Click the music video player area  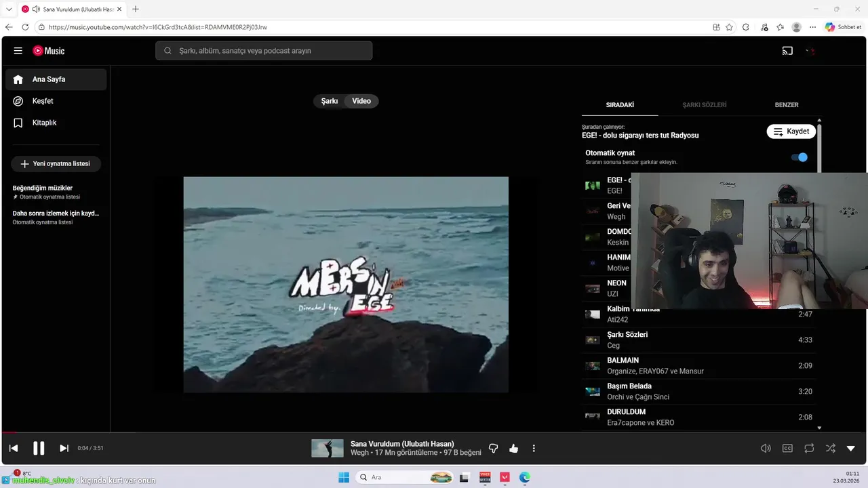pos(346,285)
